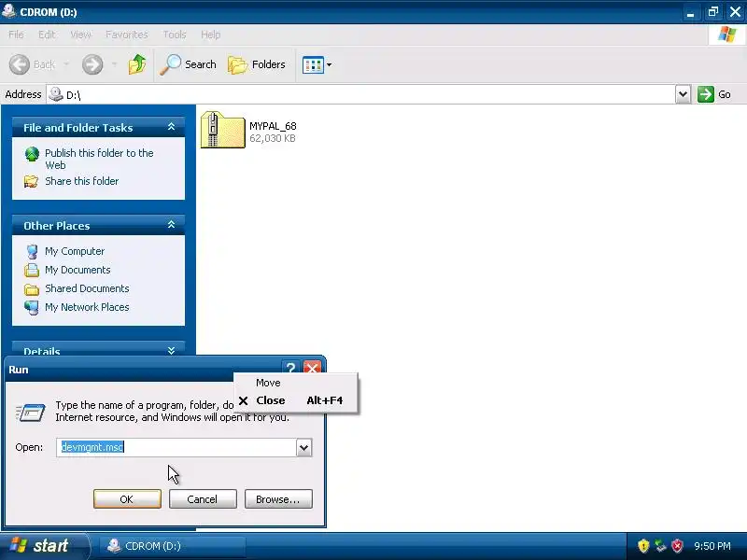The image size is (747, 560).
Task: Open the Help menu
Action: pyautogui.click(x=210, y=35)
